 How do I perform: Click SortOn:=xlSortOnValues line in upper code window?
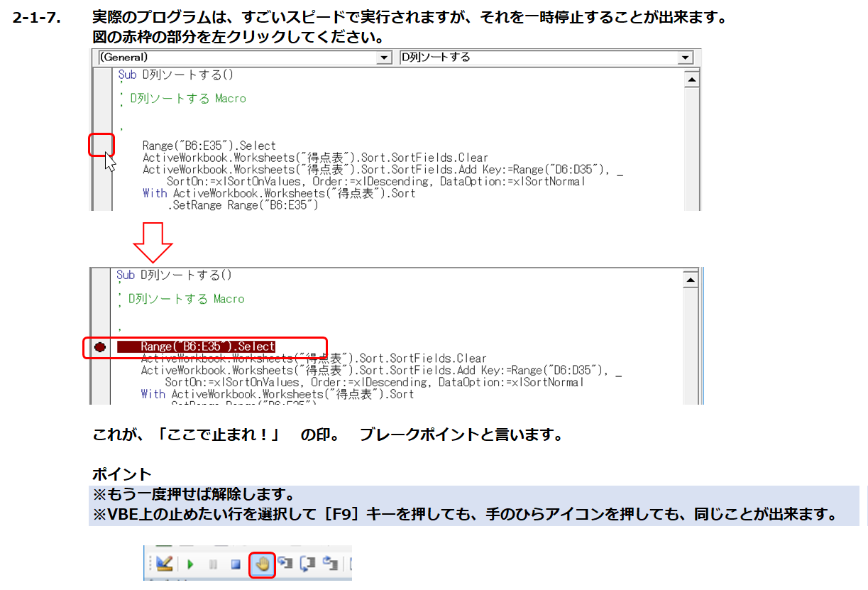375,181
